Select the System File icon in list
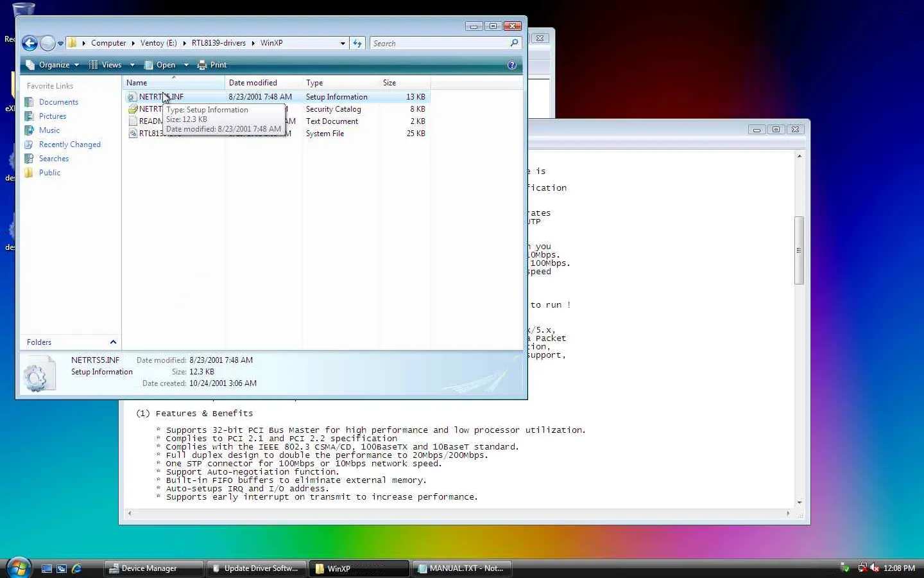 (133, 134)
